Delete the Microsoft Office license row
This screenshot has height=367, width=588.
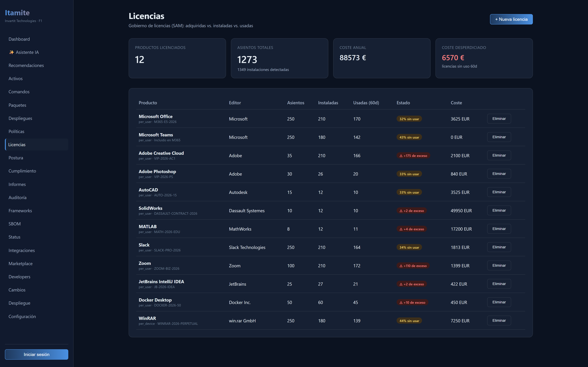[x=499, y=119]
